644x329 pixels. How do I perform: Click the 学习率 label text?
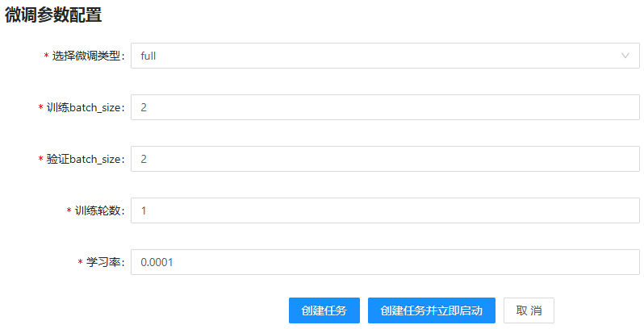[x=105, y=262]
